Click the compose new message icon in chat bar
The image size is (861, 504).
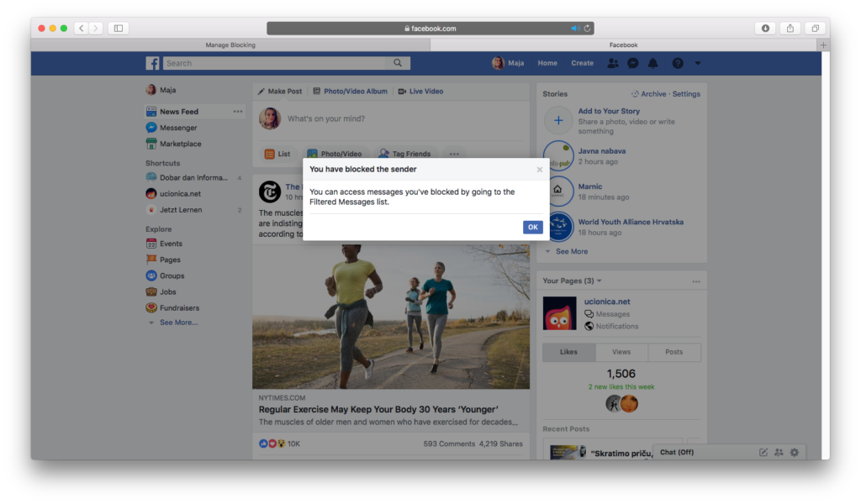pos(763,452)
